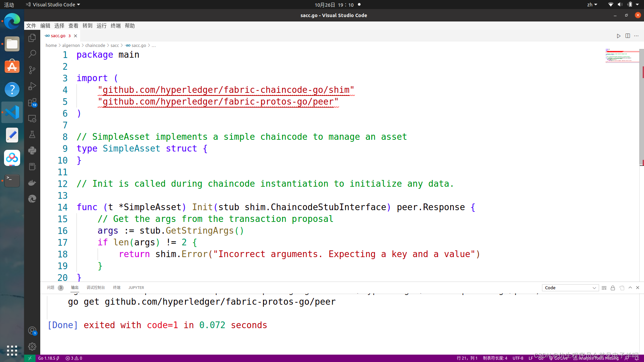Image resolution: width=644 pixels, height=362 pixels.
Task: Clear the output panel
Action: pyautogui.click(x=604, y=288)
